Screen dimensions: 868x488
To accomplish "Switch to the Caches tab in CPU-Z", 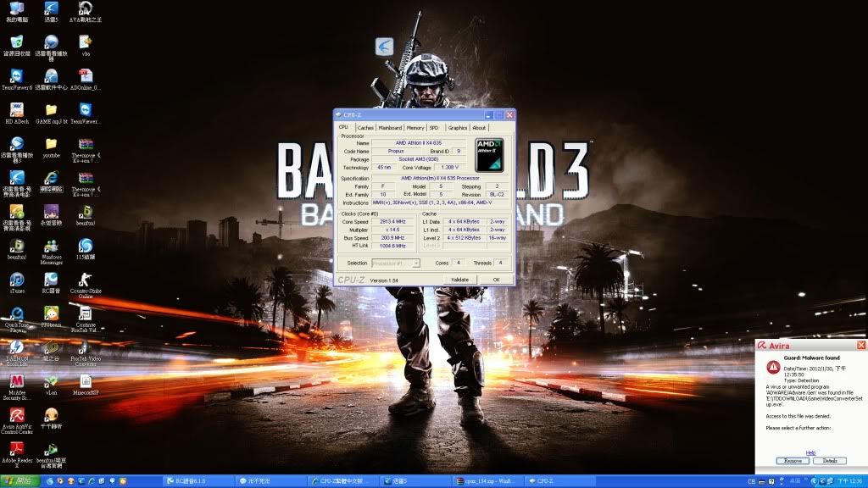I will tap(365, 128).
